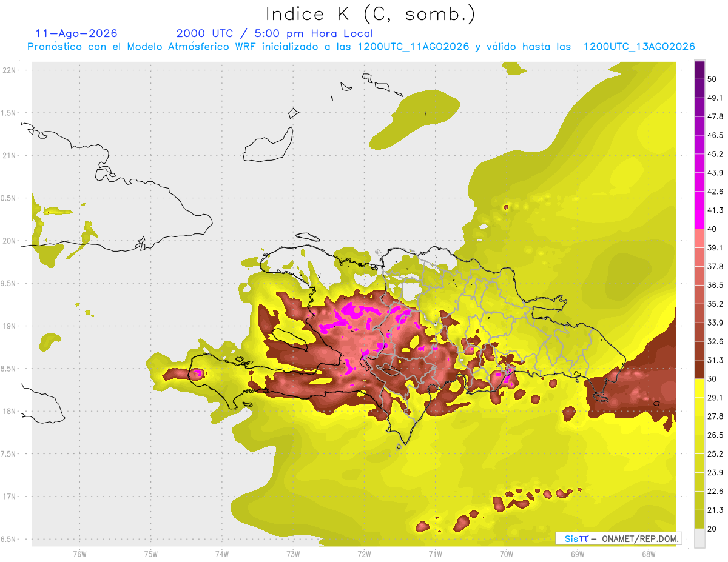Click the yellow 29.1 legend swatch
This screenshot has width=728, height=562.
[x=699, y=388]
